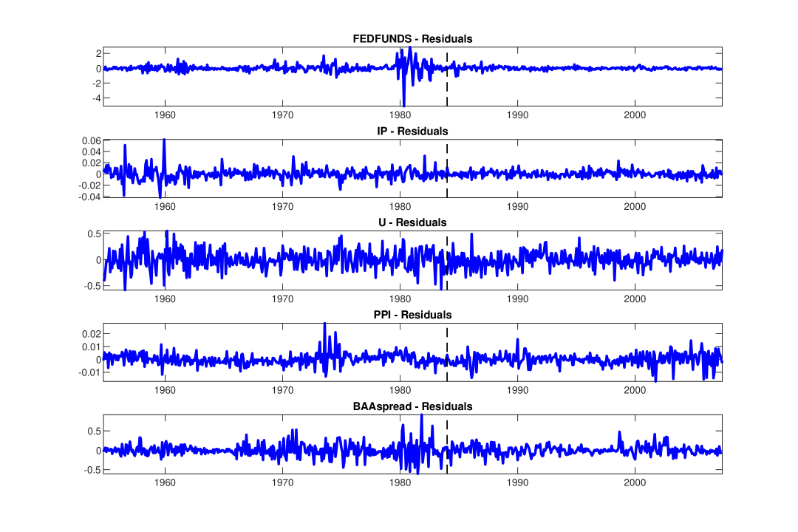
Task: Click the -0.02 y-axis label on IP plot
Action: (x=89, y=185)
